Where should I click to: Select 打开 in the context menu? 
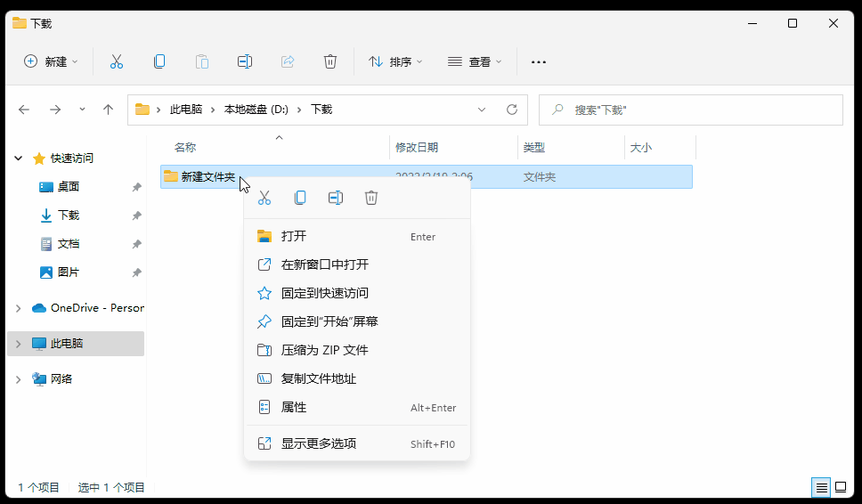coord(357,236)
